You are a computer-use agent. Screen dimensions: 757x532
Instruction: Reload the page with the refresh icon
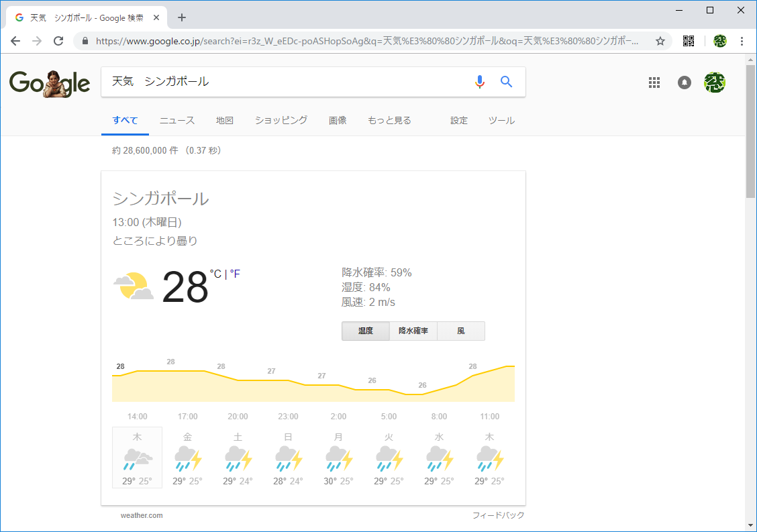tap(58, 40)
